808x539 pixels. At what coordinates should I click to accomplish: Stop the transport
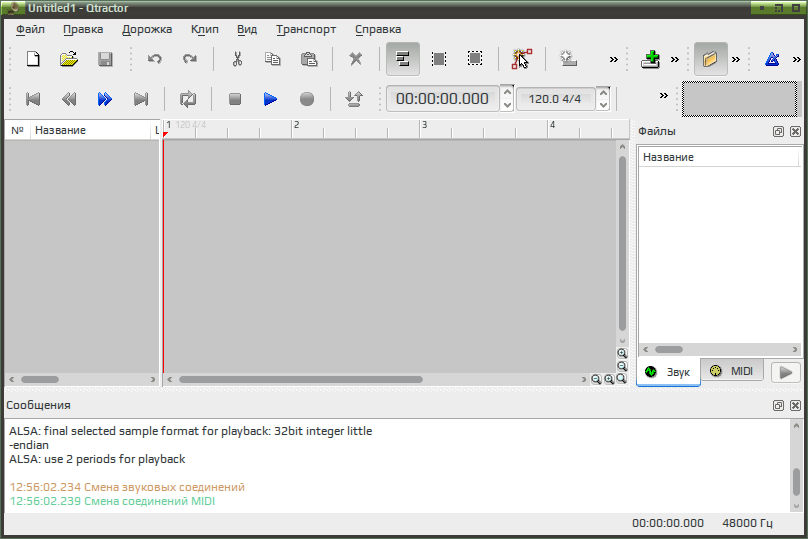[x=235, y=99]
